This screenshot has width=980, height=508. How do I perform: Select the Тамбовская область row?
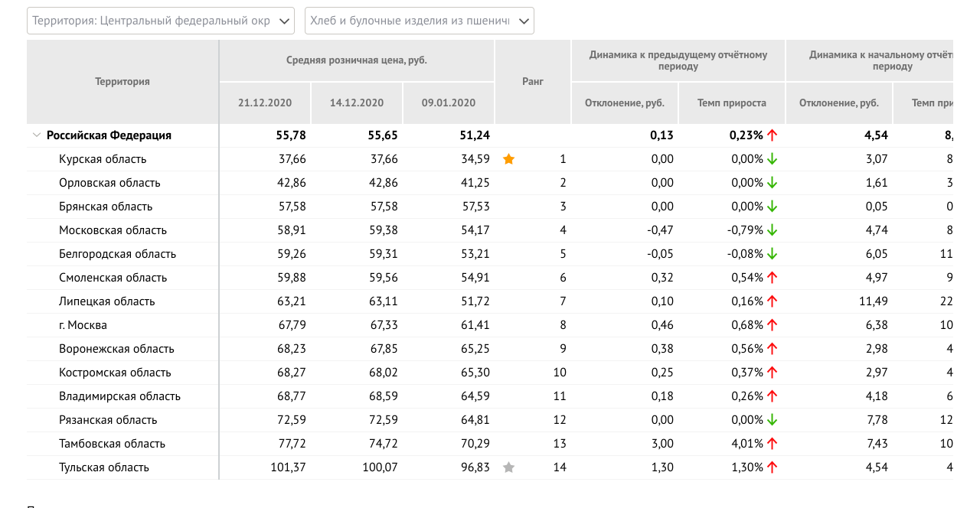click(490, 444)
